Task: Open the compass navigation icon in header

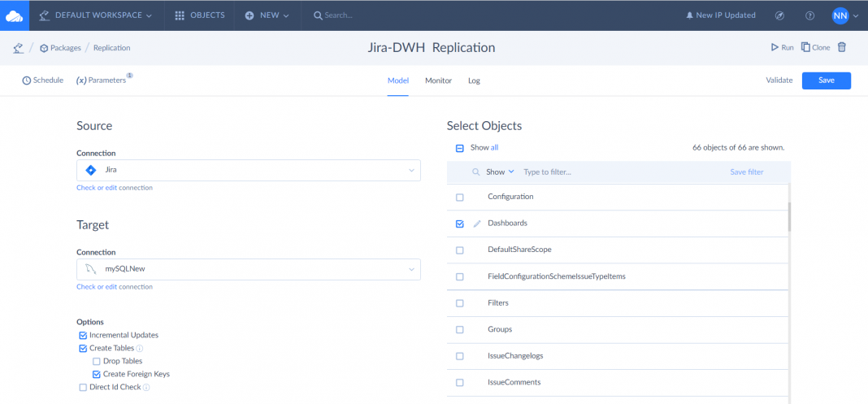Action: (x=779, y=15)
